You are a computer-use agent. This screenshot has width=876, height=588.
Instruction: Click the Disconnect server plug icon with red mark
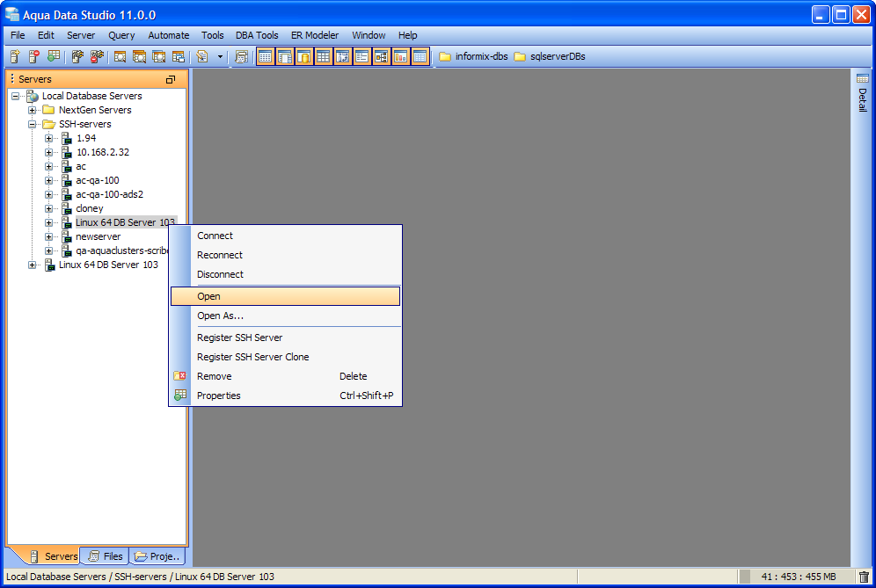tap(98, 56)
